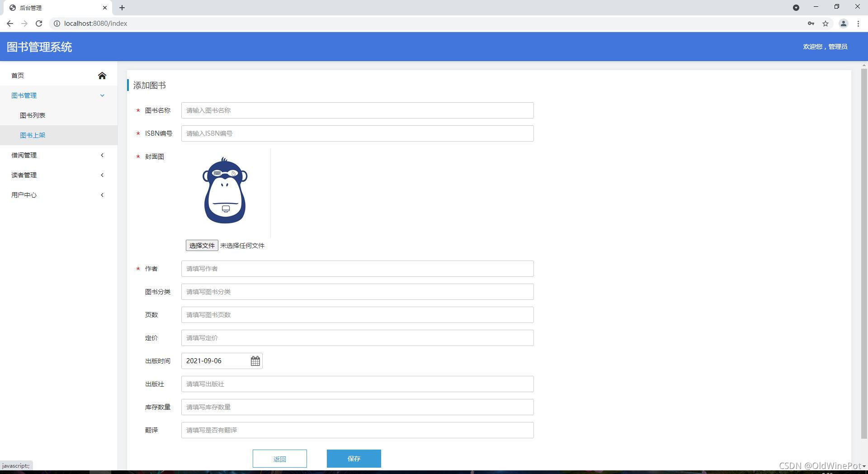Select 图书列表 in the sidebar
The image size is (868, 474).
coord(59,115)
